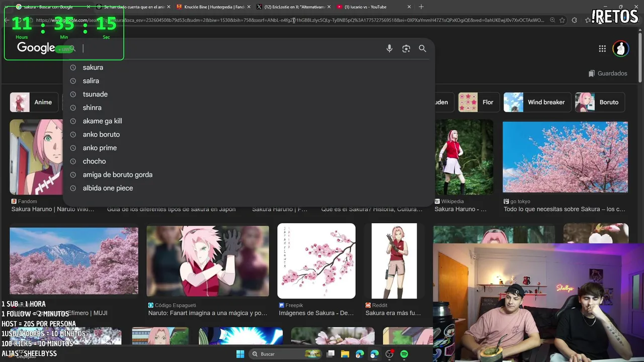
Task: Filter images by Wind breaker chip
Action: (536, 102)
